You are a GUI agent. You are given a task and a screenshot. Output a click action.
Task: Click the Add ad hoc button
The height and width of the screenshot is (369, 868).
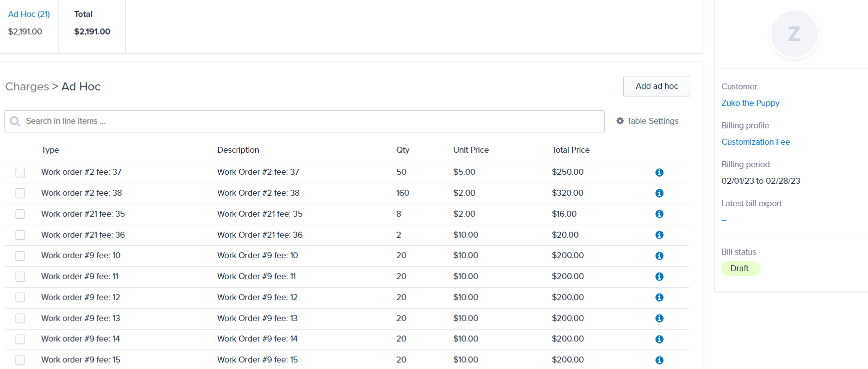coord(656,86)
